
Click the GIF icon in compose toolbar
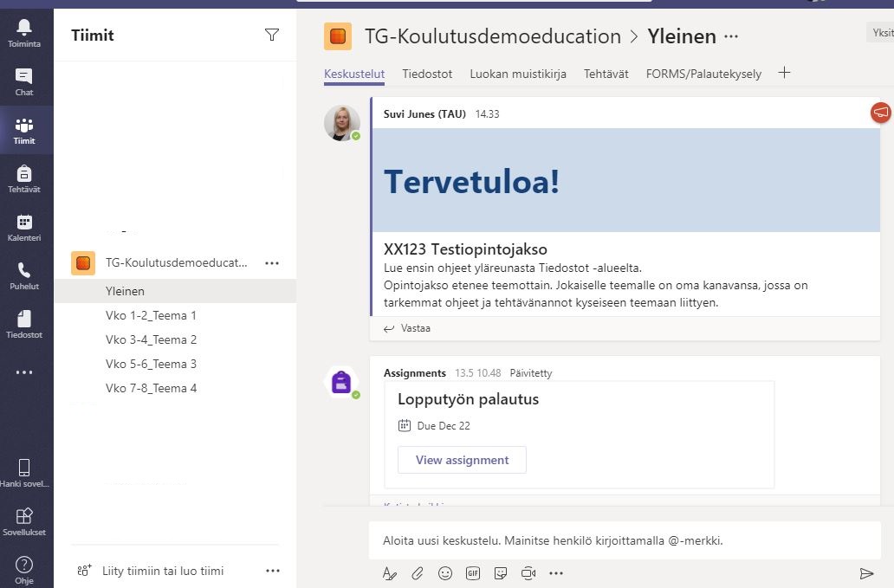473,573
